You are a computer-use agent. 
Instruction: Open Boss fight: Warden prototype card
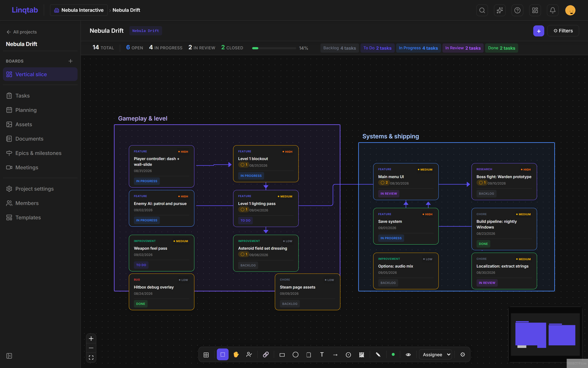(504, 182)
